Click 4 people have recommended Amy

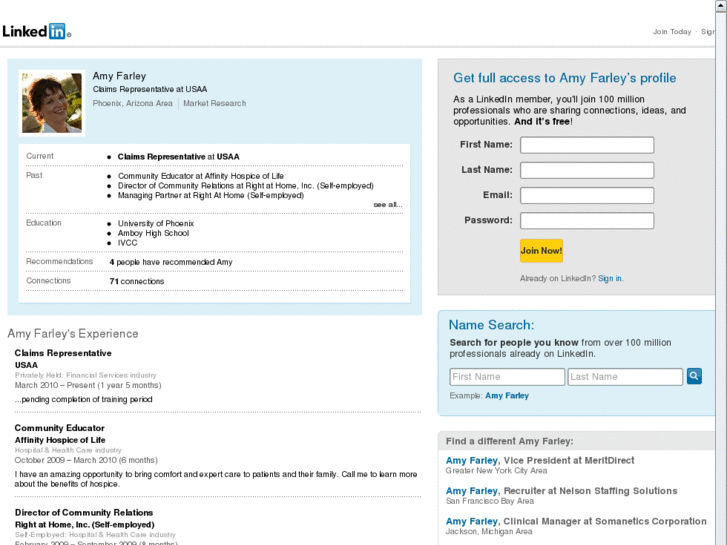[171, 262]
